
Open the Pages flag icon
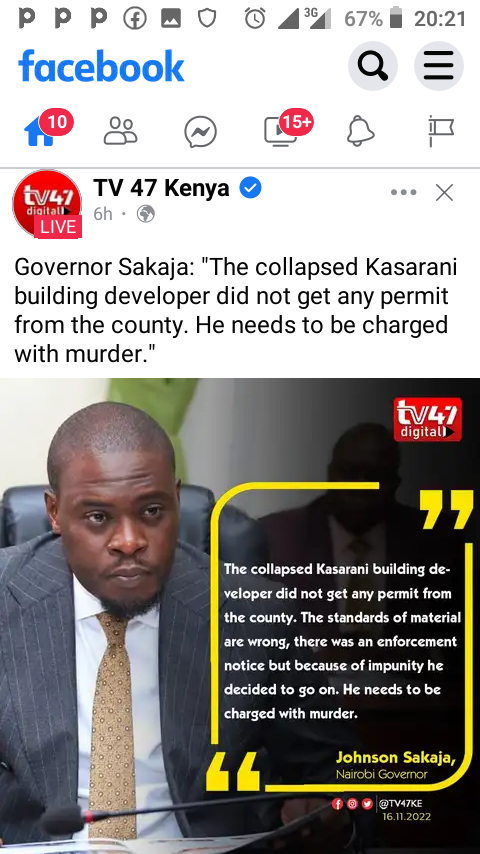(441, 131)
